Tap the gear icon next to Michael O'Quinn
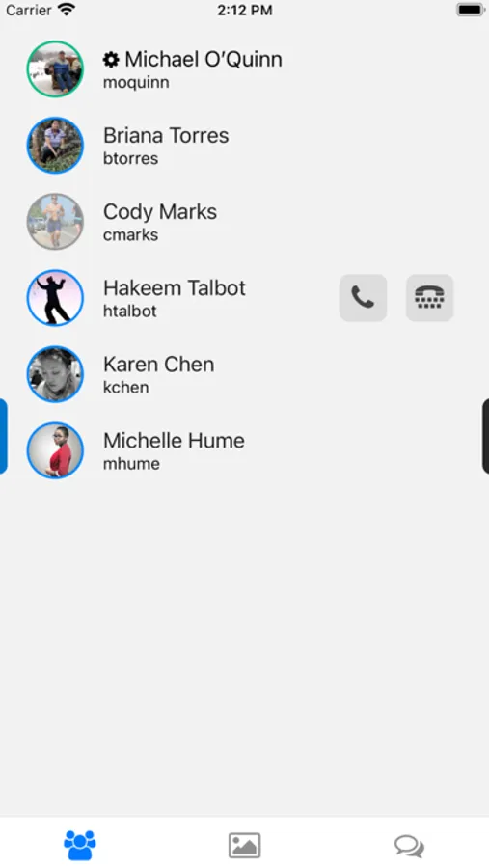489x868 pixels. (111, 59)
